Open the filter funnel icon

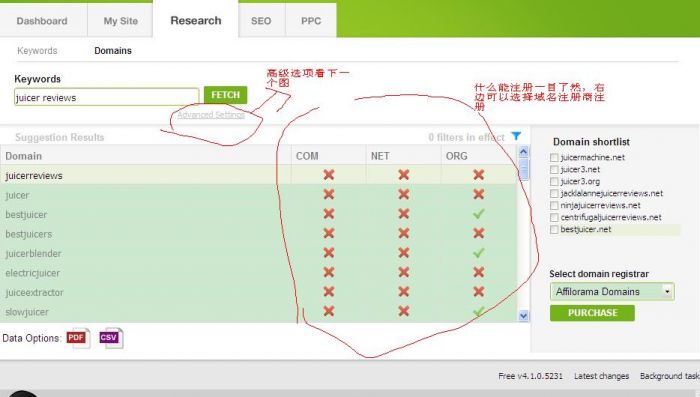coord(516,136)
